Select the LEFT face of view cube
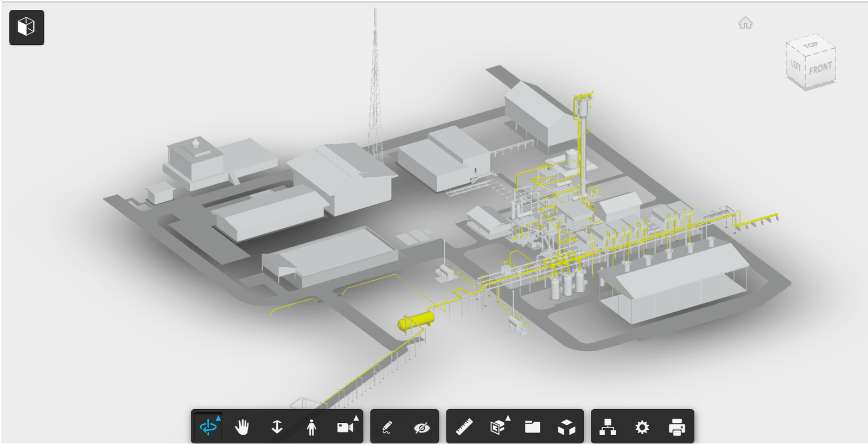The height and width of the screenshot is (445, 868). point(795,66)
